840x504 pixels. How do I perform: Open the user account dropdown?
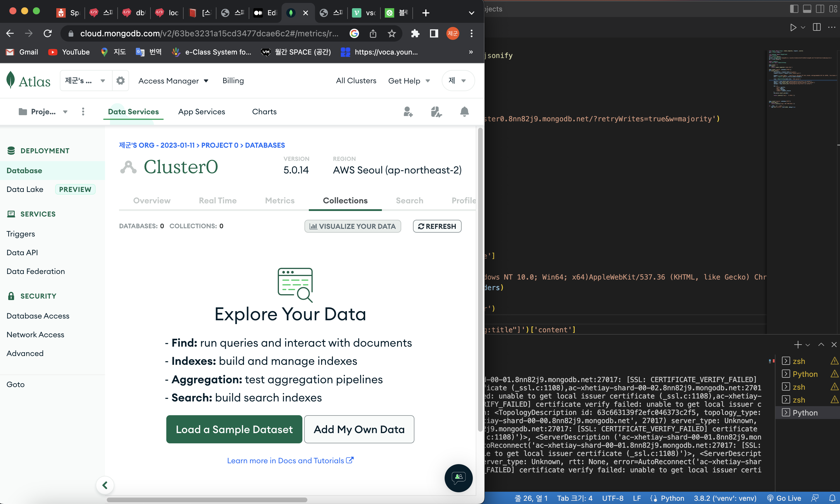click(458, 81)
